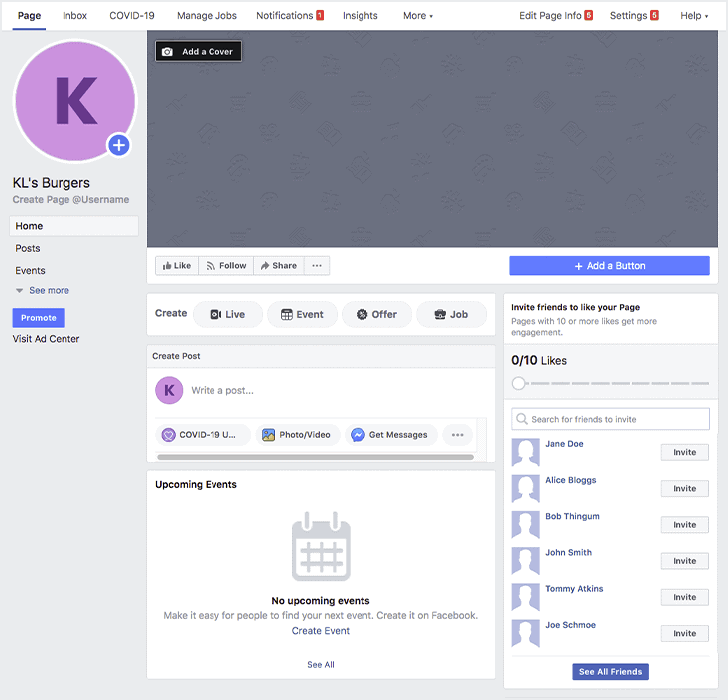
Task: Click the Add a Button button
Action: [x=609, y=266]
